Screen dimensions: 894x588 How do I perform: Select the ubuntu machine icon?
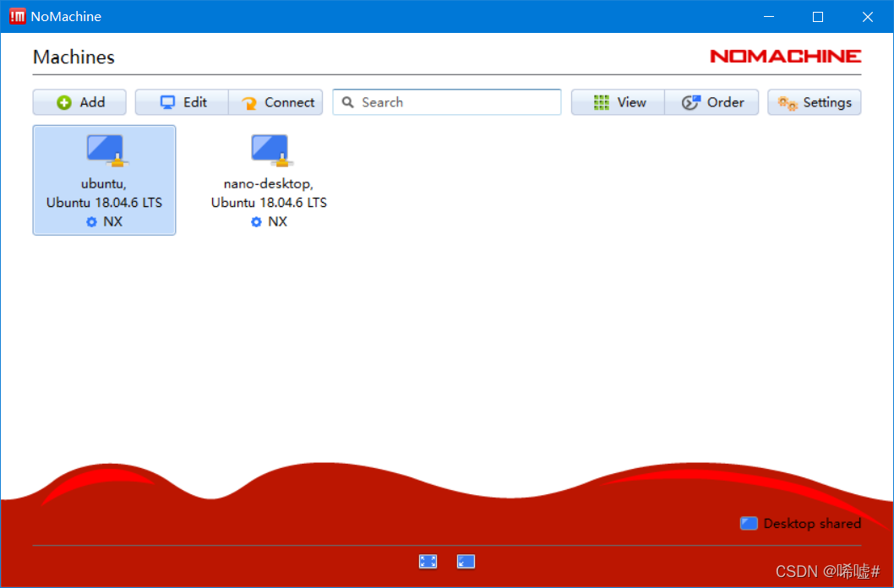pos(107,151)
